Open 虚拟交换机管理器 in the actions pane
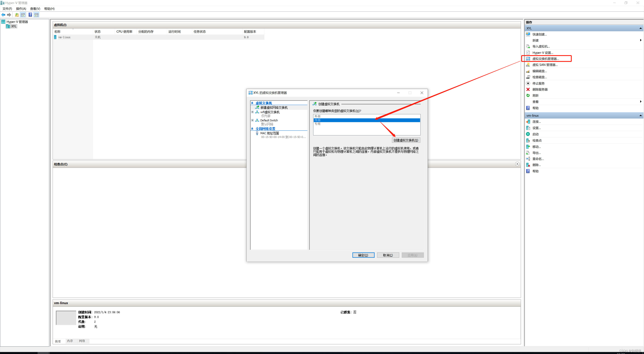This screenshot has height=354, width=644. [545, 59]
